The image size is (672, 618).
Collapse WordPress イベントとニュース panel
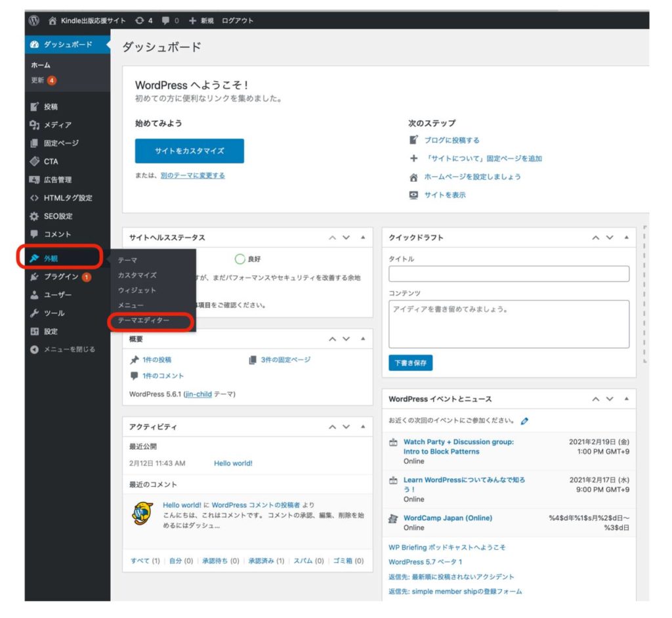(627, 399)
